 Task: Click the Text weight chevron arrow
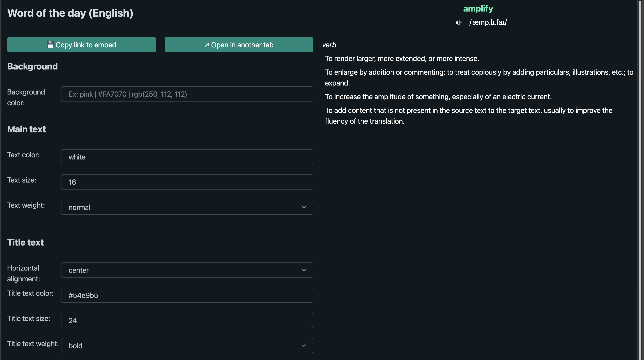(x=303, y=207)
